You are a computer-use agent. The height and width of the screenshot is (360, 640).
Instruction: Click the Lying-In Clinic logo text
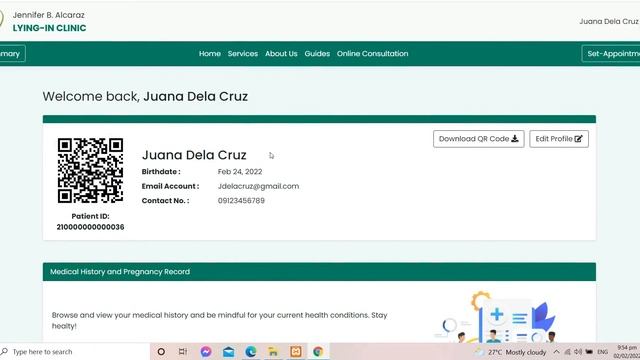49,28
